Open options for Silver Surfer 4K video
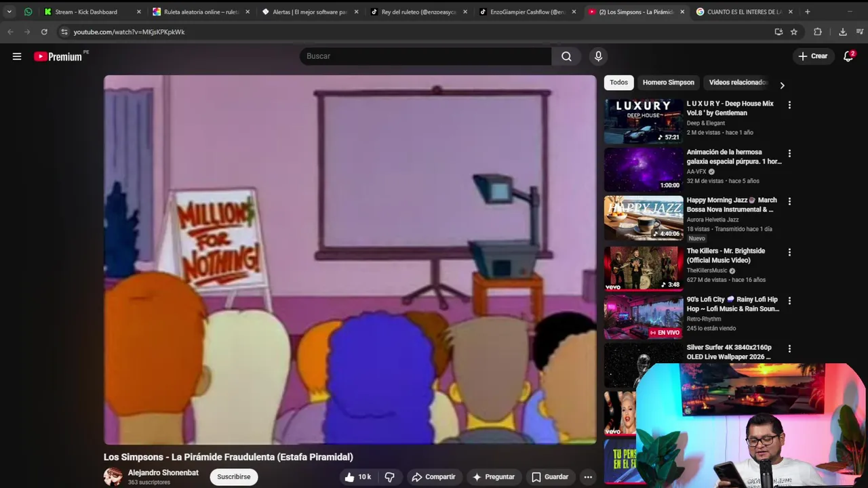 (789, 348)
